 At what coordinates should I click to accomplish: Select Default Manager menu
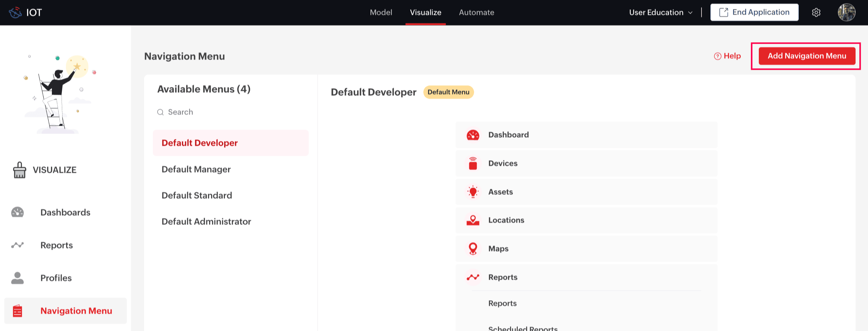196,169
